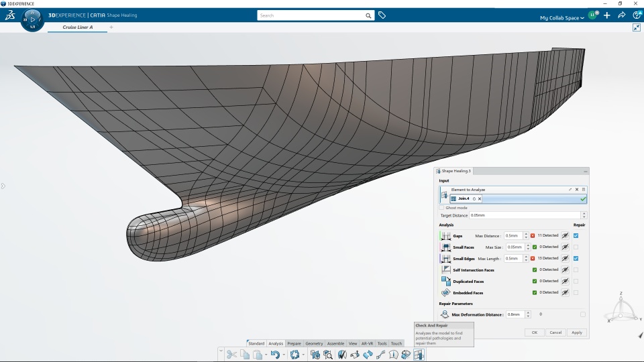Click the Paste icon in bottom toolbar
The width and height of the screenshot is (644, 362).
click(258, 355)
